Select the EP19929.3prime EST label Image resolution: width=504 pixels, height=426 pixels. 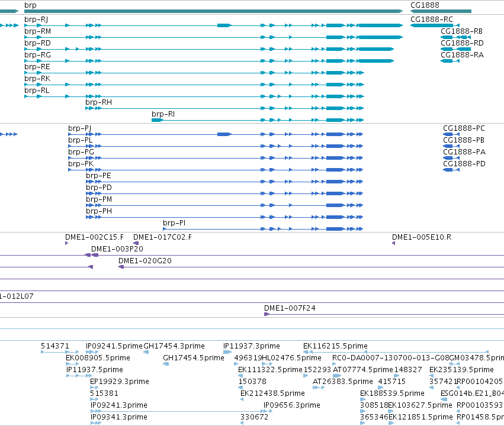120,382
